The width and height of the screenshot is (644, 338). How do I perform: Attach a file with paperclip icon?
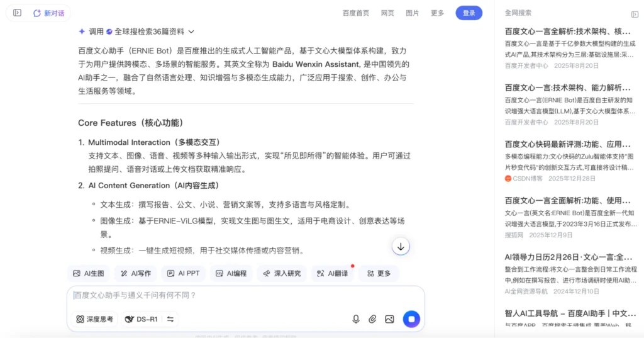click(372, 319)
